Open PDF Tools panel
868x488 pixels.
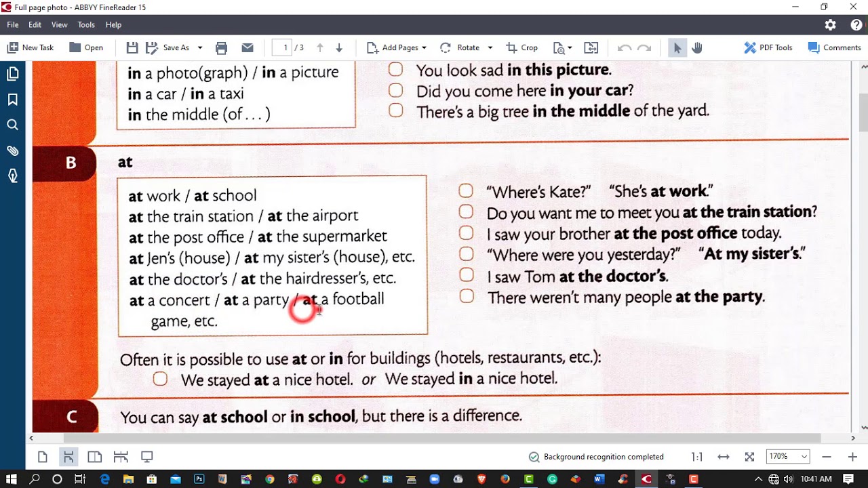[768, 47]
